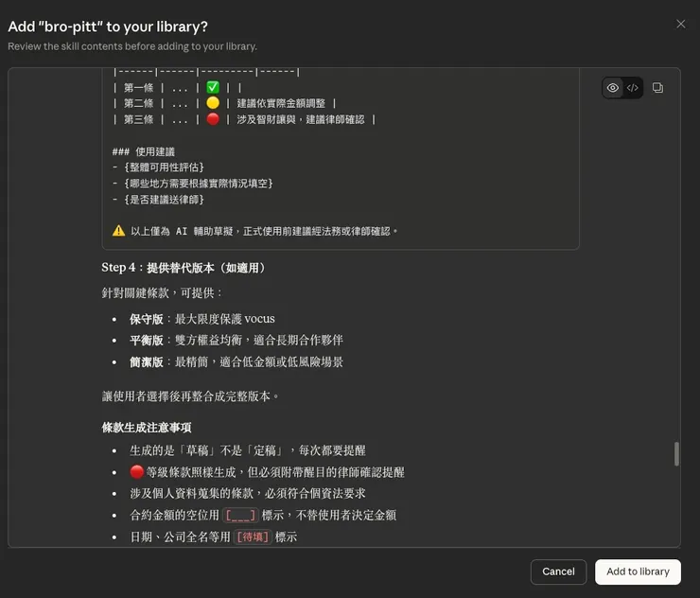This screenshot has width=700, height=598.
Task: Click the 針對關鍵條款，可提供 line
Action: pyautogui.click(x=162, y=293)
